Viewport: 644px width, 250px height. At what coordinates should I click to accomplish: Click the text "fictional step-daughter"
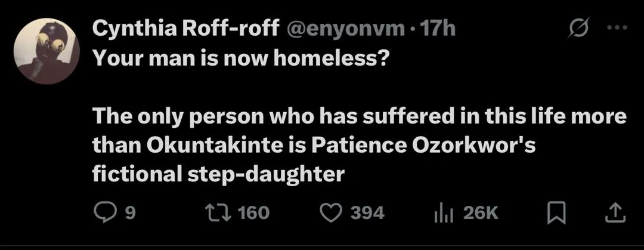point(219,174)
